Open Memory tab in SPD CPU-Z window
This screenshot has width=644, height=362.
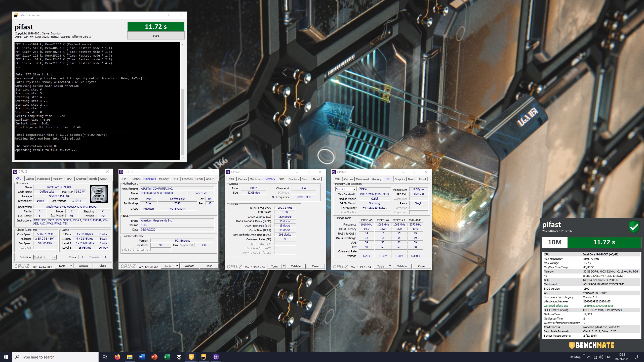[x=376, y=179]
